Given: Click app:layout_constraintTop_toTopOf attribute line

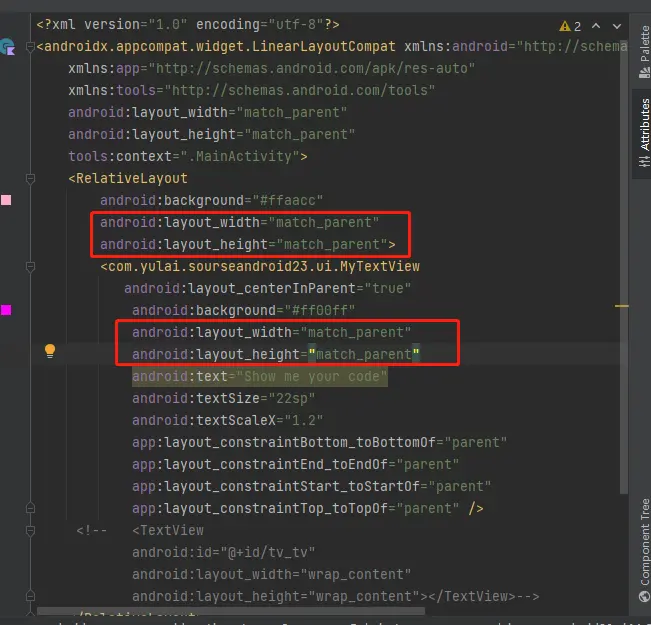Looking at the screenshot, I should [x=307, y=509].
